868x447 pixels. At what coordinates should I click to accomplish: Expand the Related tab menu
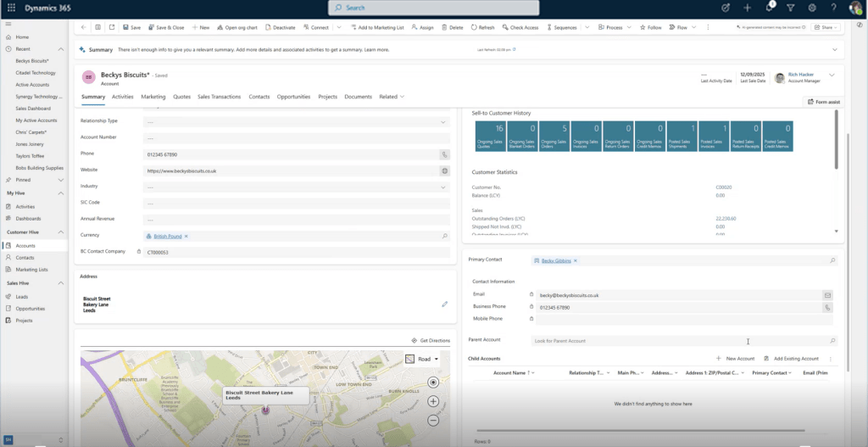(392, 97)
